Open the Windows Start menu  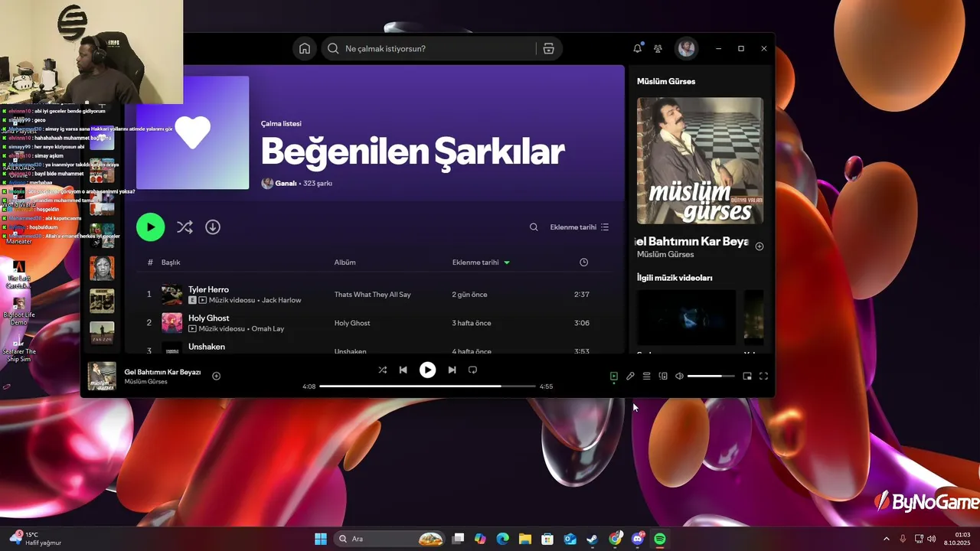coord(321,539)
